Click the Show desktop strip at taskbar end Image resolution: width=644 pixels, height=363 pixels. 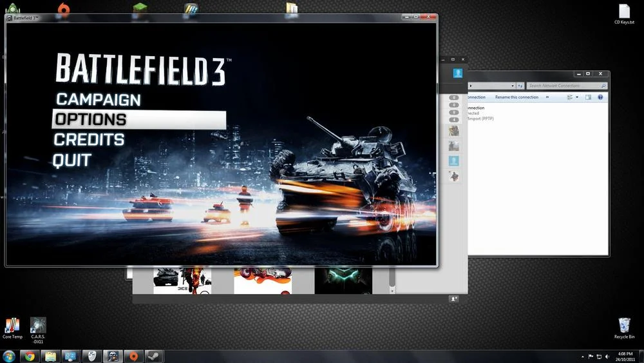coord(641,357)
